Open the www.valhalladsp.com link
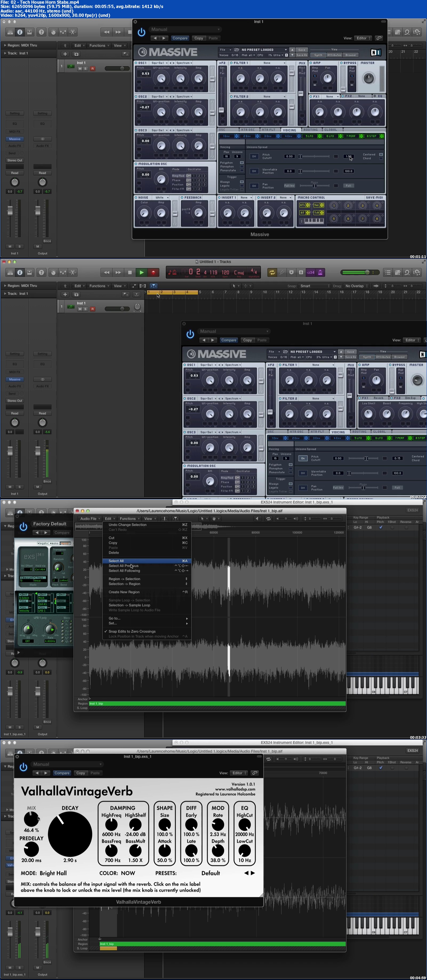Image resolution: width=427 pixels, height=980 pixels. 235,789
